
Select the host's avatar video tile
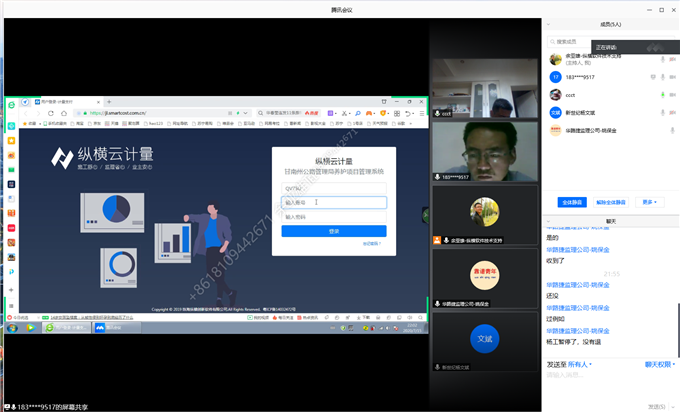point(485,215)
